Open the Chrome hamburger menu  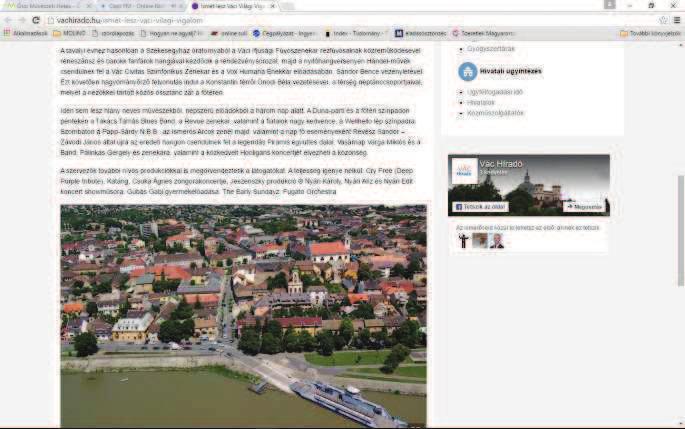[677, 20]
